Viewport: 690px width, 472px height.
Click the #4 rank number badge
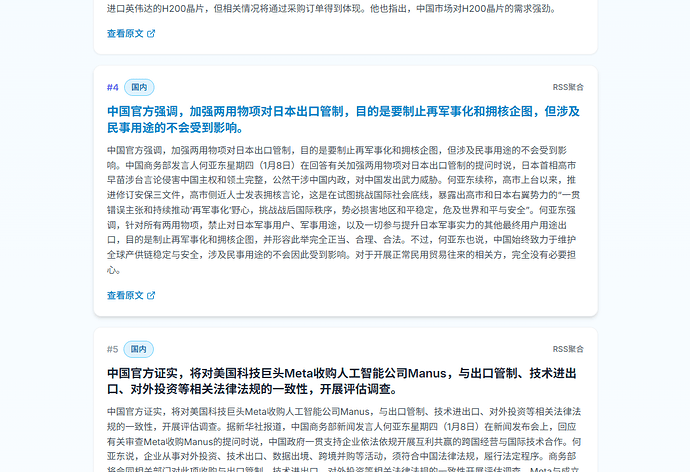113,87
